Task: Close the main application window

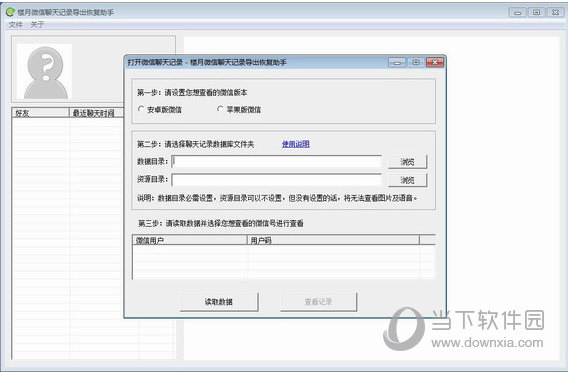Action: pos(555,12)
